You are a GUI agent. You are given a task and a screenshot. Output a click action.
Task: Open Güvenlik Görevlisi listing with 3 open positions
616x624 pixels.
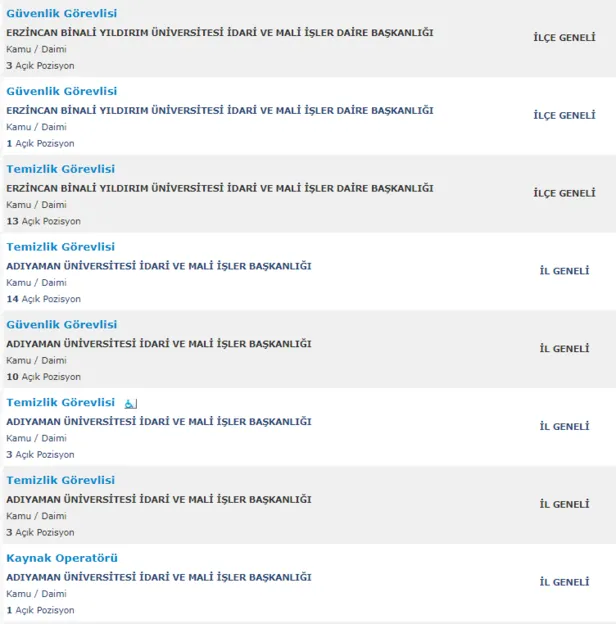click(x=61, y=13)
